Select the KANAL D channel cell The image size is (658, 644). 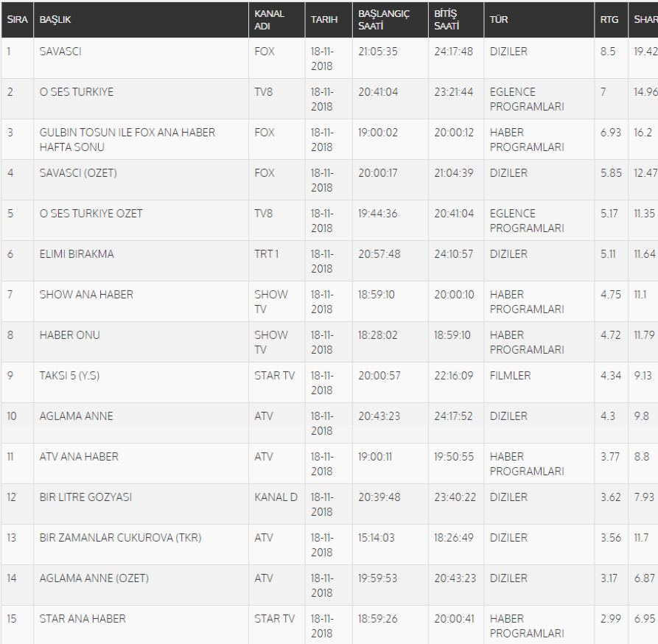(276, 497)
